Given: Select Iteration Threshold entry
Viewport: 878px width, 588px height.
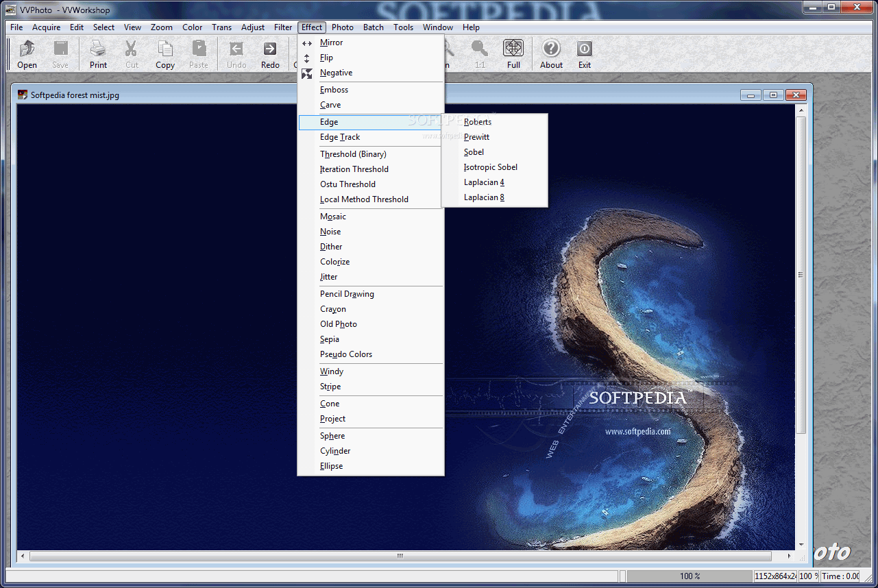Looking at the screenshot, I should click(371, 169).
